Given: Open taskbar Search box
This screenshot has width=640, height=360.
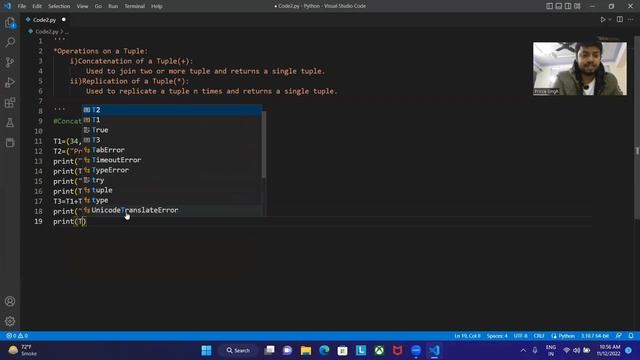Looking at the screenshot, I should click(x=238, y=350).
